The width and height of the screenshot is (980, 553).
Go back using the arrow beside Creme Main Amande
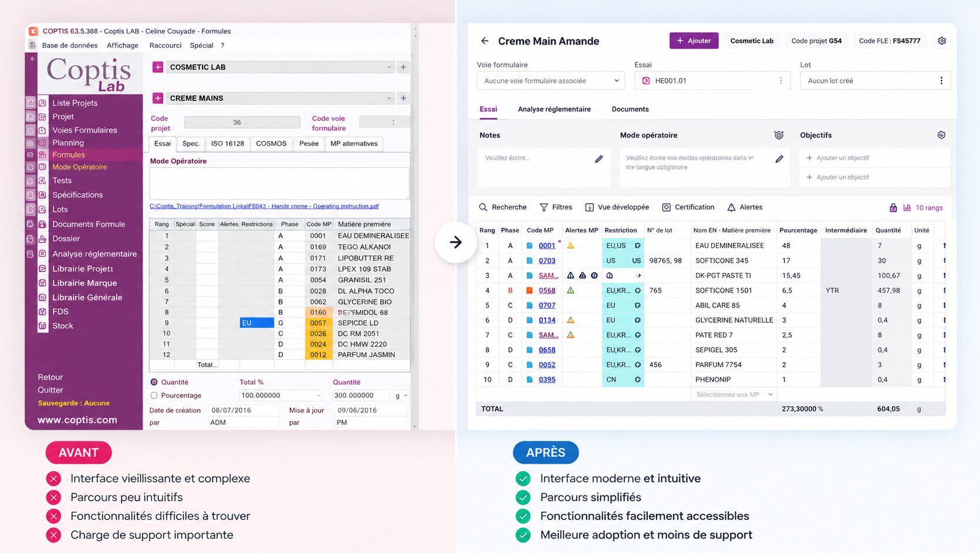[485, 41]
